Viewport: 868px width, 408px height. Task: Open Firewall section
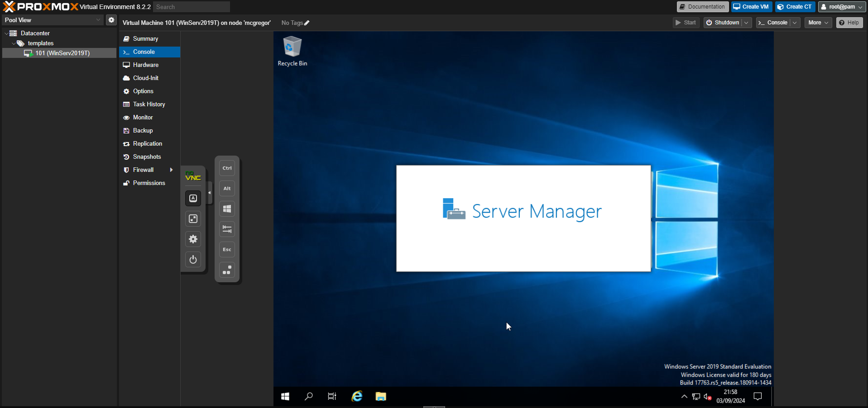pyautogui.click(x=149, y=170)
